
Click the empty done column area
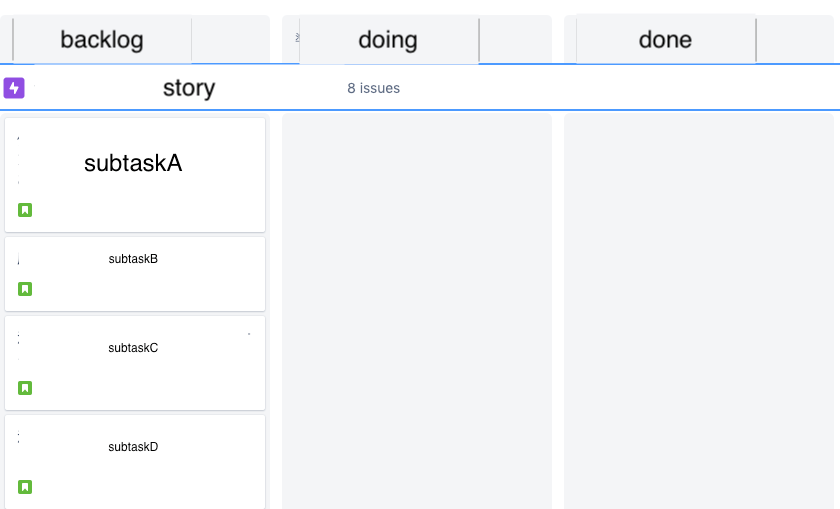pos(699,311)
